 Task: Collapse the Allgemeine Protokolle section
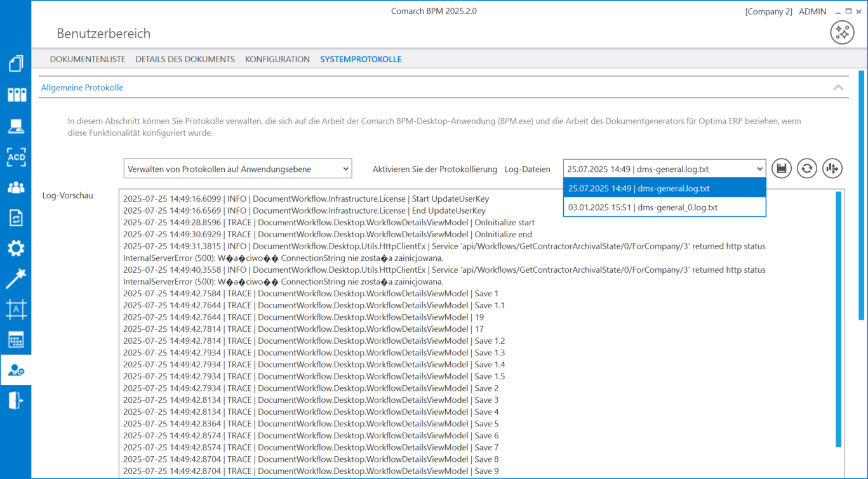[x=838, y=88]
